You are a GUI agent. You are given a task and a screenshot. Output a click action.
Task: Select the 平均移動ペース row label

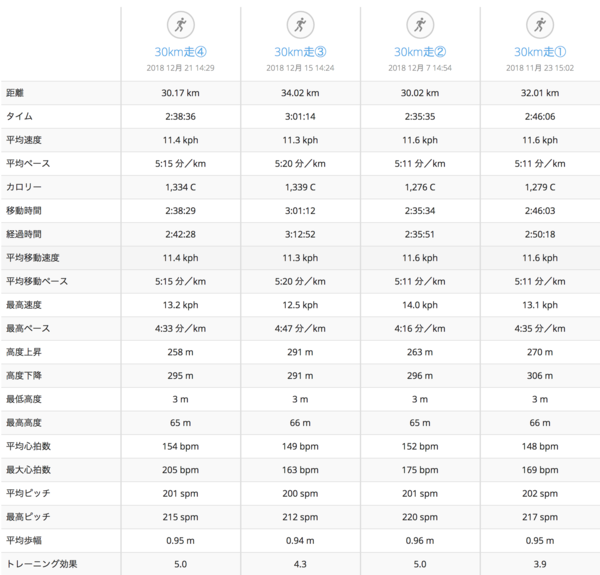tap(37, 282)
